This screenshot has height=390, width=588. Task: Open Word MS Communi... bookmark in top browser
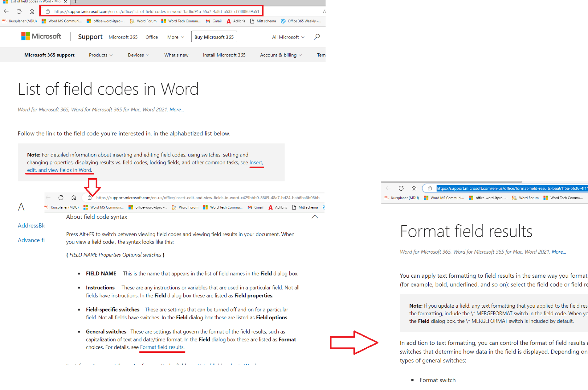[62, 21]
